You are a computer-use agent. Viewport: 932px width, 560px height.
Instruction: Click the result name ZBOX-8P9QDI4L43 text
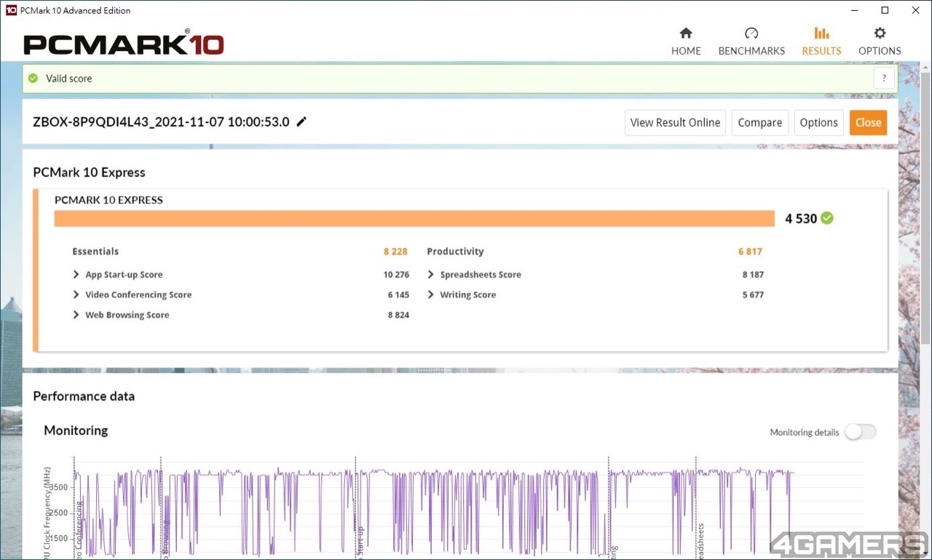(161, 122)
